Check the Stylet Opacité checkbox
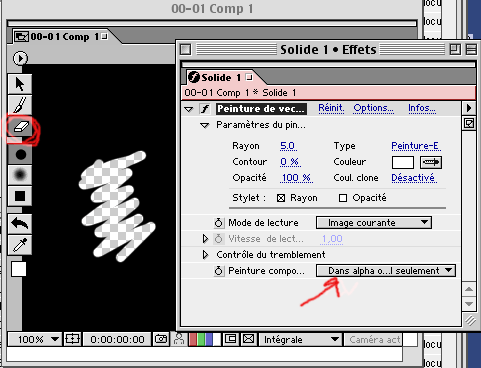 (x=343, y=198)
